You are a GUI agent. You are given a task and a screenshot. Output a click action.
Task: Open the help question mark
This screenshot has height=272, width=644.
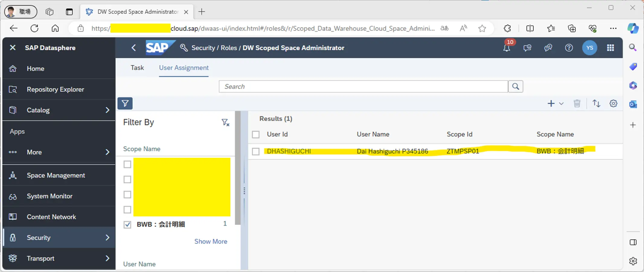click(x=569, y=48)
